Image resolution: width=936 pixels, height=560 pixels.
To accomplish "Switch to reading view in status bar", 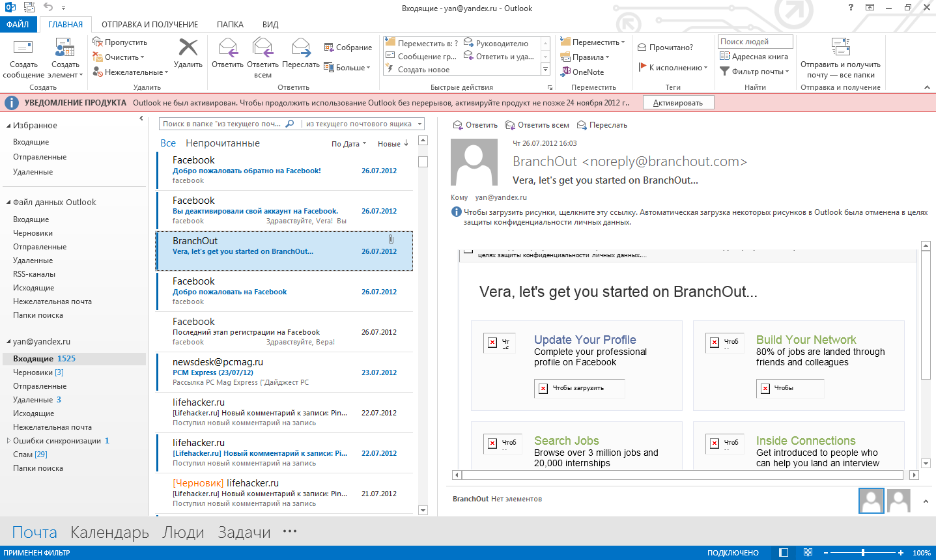I will [808, 553].
